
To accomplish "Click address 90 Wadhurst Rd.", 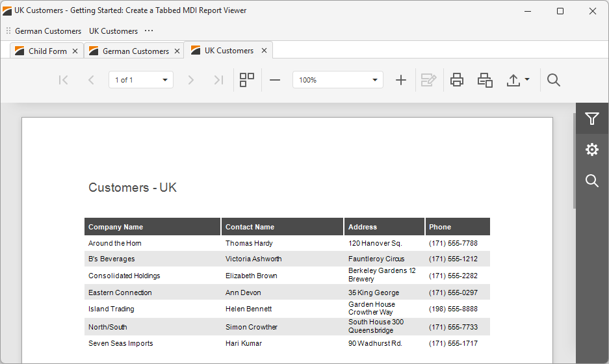I will [x=375, y=343].
